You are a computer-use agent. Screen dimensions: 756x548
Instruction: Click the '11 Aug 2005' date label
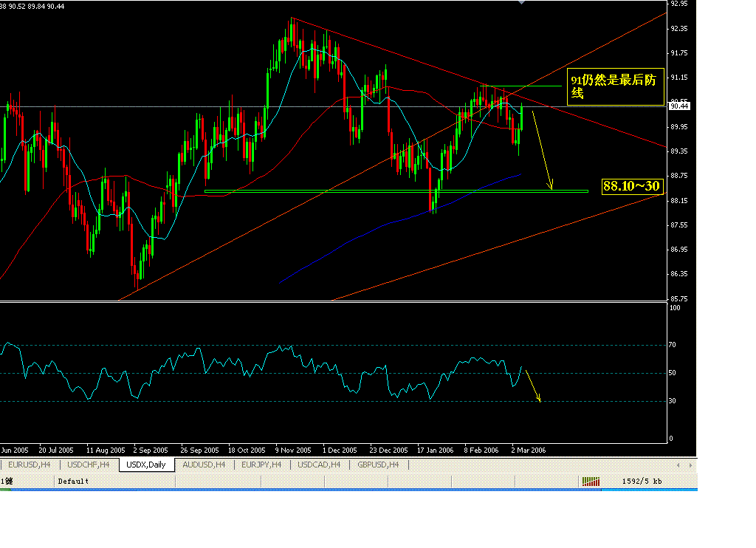(106, 450)
